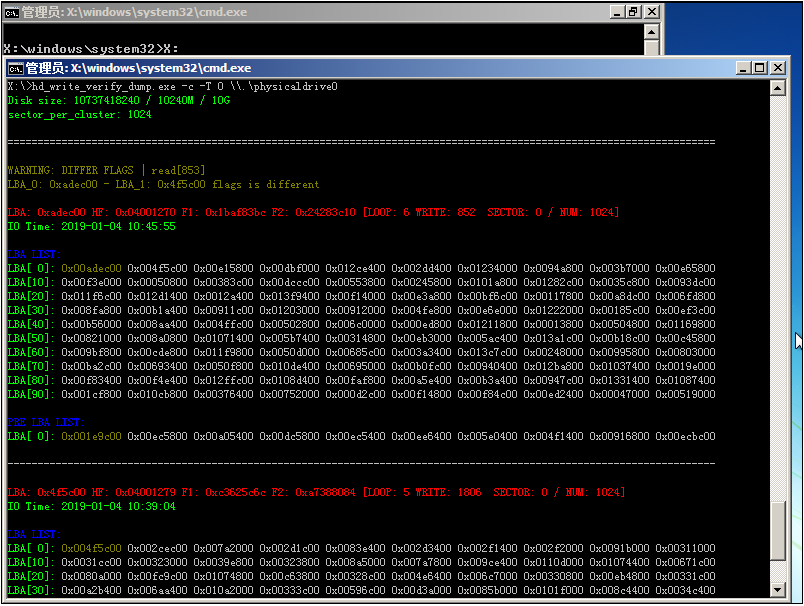Click the first LBA[10]: row label
Screen dimensions: 804x606
pyautogui.click(x=31, y=282)
